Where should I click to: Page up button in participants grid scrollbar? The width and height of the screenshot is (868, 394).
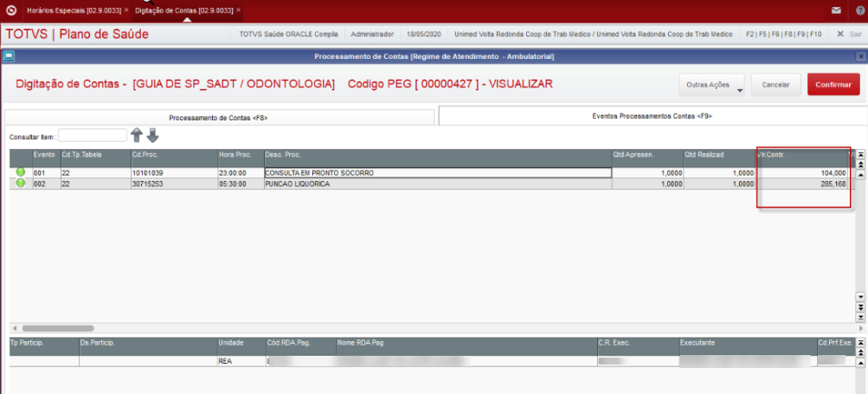click(x=861, y=353)
